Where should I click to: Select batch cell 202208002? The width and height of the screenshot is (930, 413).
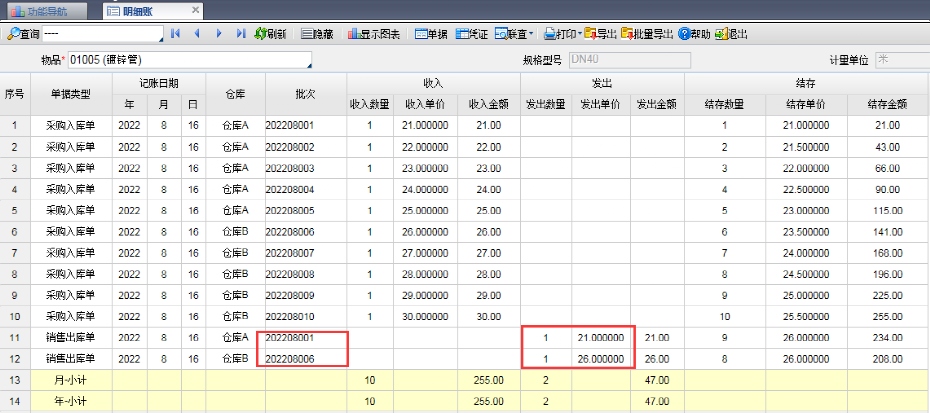[306, 147]
